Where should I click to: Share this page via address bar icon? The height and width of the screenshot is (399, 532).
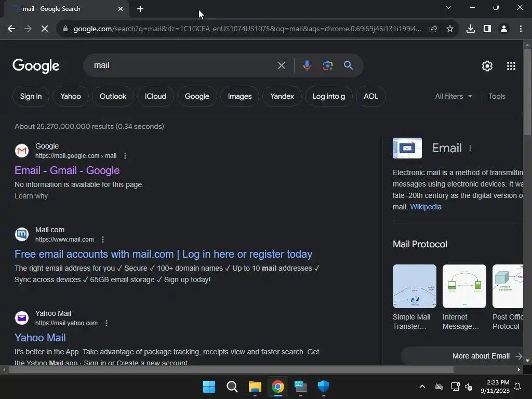click(433, 29)
